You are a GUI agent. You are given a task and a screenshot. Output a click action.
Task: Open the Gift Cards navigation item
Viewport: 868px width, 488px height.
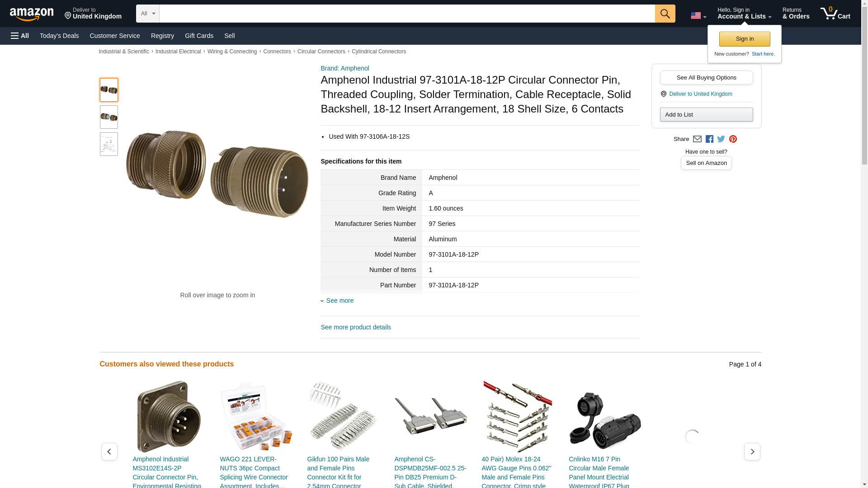click(199, 36)
